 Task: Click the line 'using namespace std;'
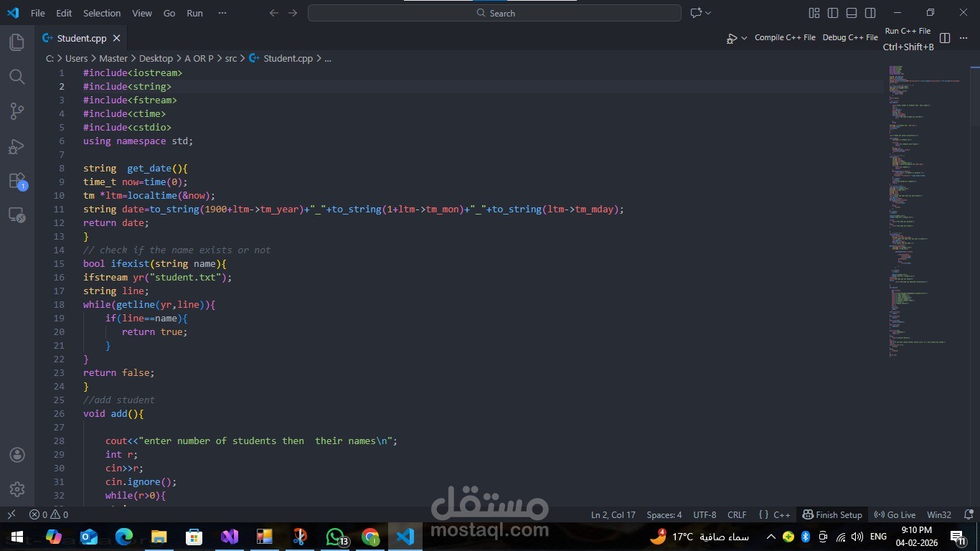click(x=138, y=141)
